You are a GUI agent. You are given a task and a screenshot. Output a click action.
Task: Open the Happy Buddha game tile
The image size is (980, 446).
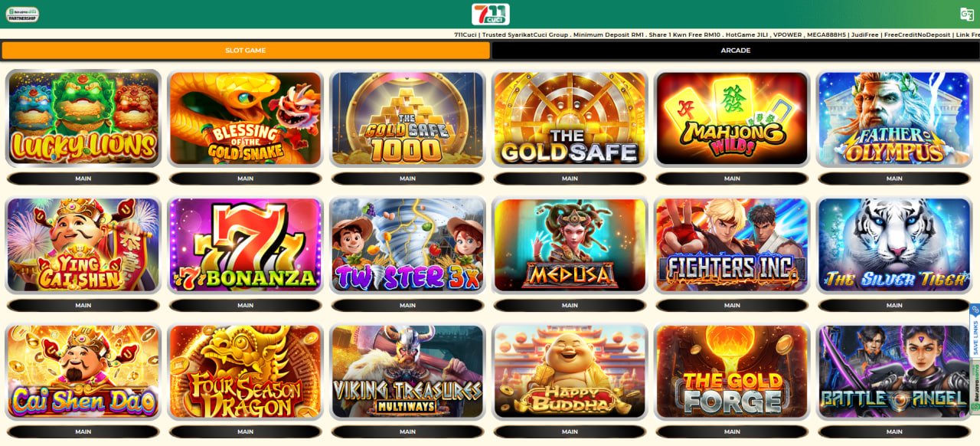570,372
